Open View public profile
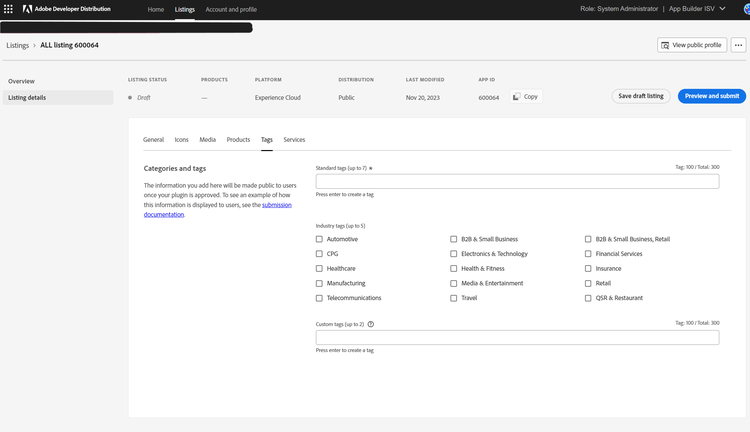The height and width of the screenshot is (432, 750). (692, 45)
